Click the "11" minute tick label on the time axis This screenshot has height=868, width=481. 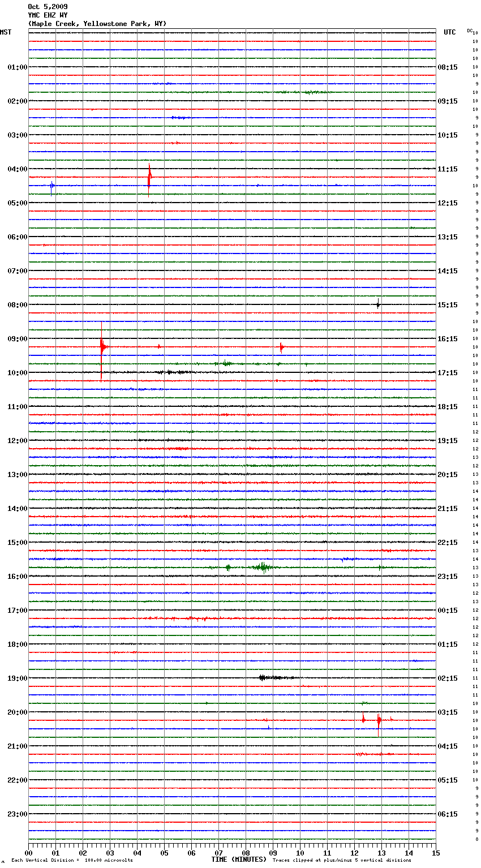point(327,853)
